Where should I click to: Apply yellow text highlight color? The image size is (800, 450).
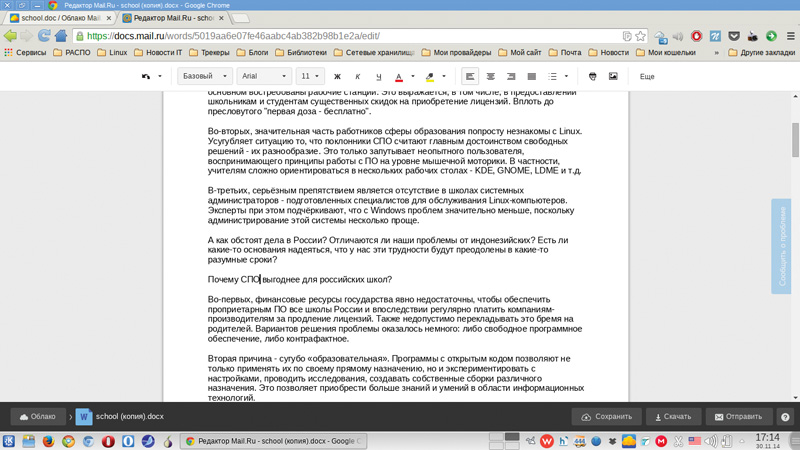click(430, 77)
